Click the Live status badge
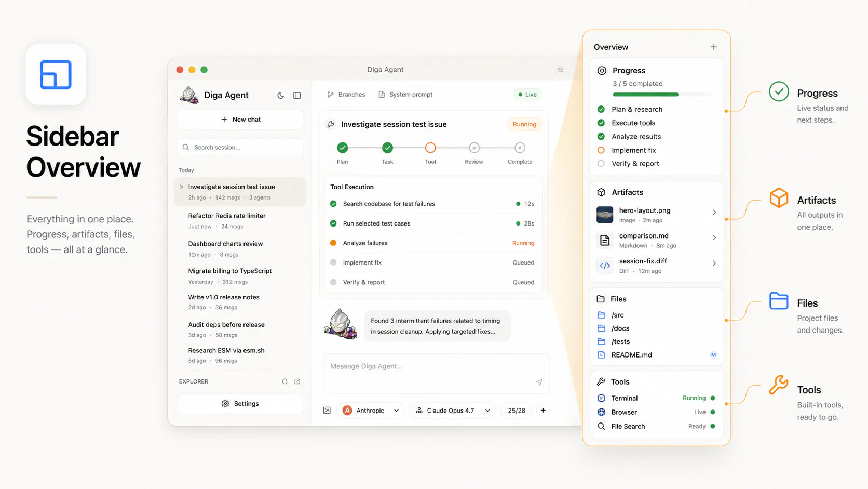Image resolution: width=868 pixels, height=489 pixels. pyautogui.click(x=527, y=95)
